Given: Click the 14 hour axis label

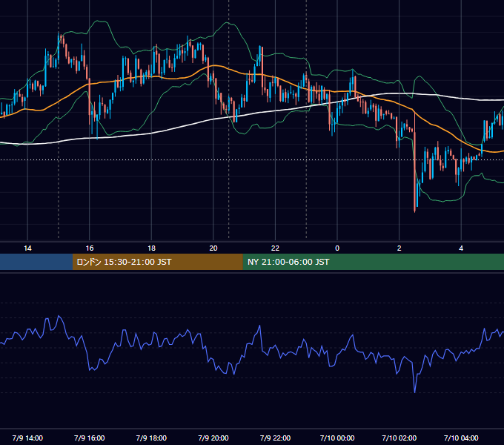Looking at the screenshot, I should 27,248.
